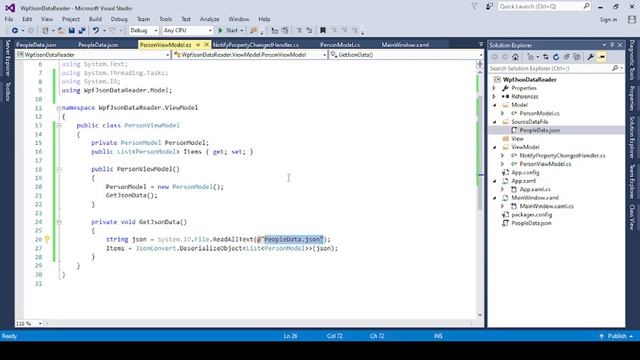The height and width of the screenshot is (360, 640).
Task: Select PersonViewModel.cs in Solution Explorer
Action: click(x=545, y=164)
